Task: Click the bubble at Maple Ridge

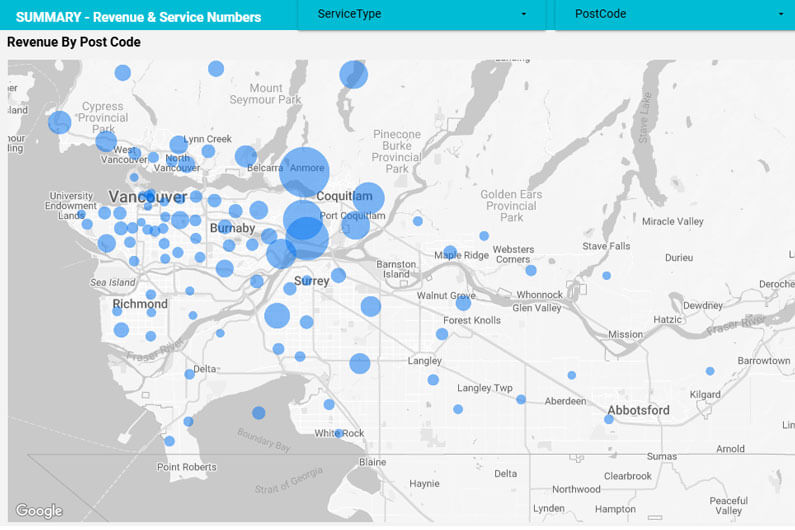Action: pyautogui.click(x=450, y=252)
